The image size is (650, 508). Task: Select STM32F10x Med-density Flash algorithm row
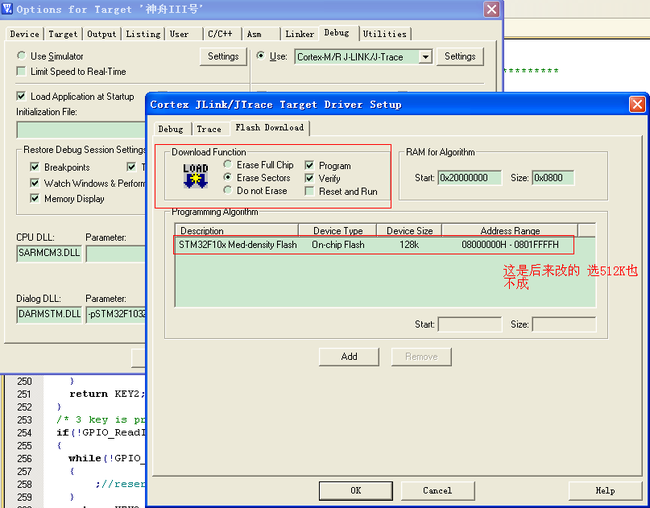coord(374,245)
